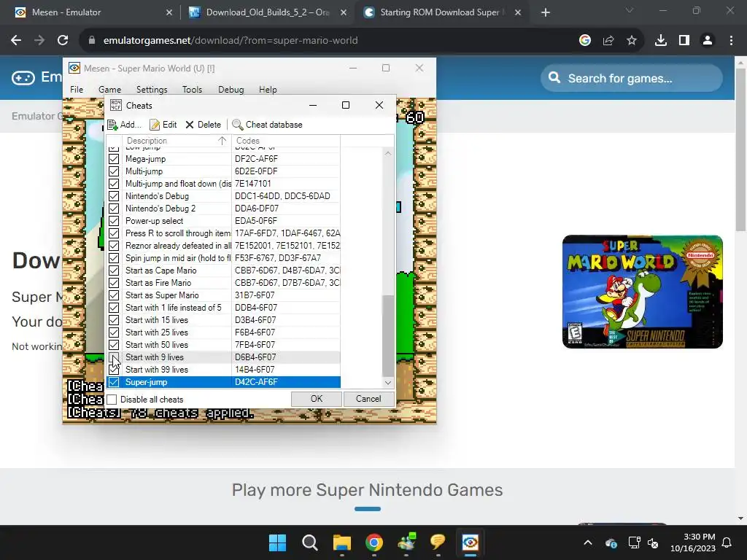The image size is (747, 560).
Task: Select Start as Super Mario cheat row
Action: click(224, 295)
